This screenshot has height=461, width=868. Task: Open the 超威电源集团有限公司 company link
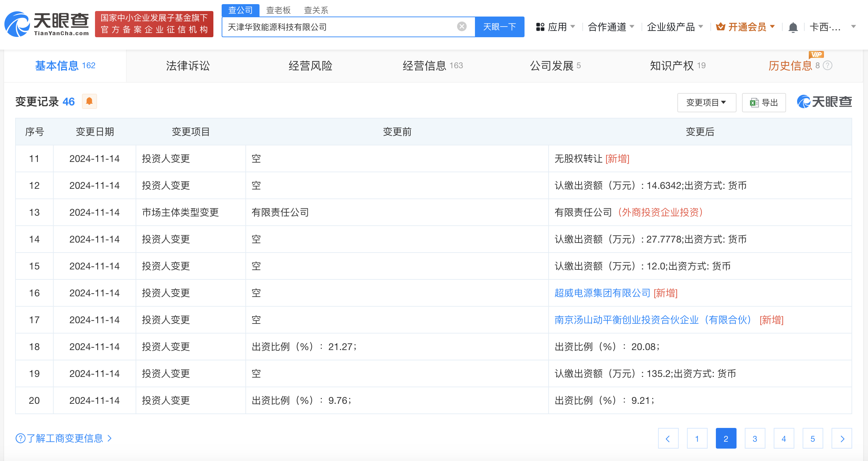click(x=602, y=293)
